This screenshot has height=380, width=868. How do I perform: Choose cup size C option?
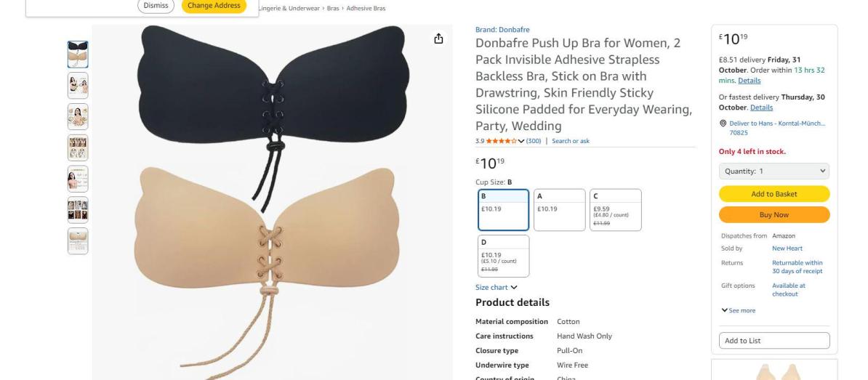point(616,210)
